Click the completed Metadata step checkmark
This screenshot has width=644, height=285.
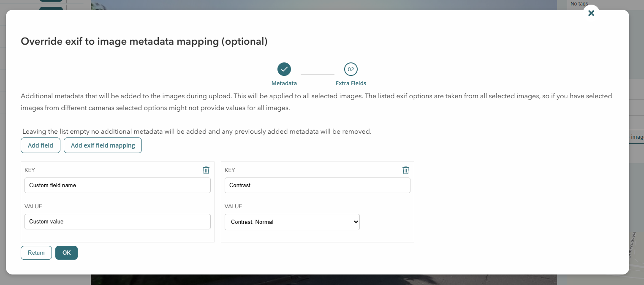(284, 69)
